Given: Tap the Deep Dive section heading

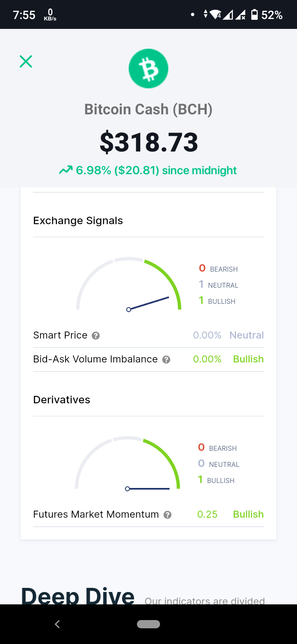Looking at the screenshot, I should click(x=78, y=596).
